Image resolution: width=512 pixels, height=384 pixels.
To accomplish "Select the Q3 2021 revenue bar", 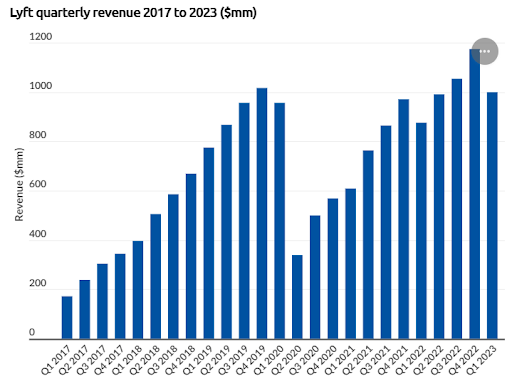I will coord(386,232).
